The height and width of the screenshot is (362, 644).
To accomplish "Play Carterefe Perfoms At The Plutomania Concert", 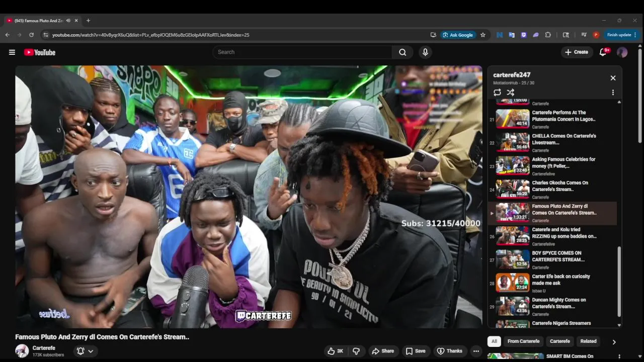I will click(x=552, y=119).
